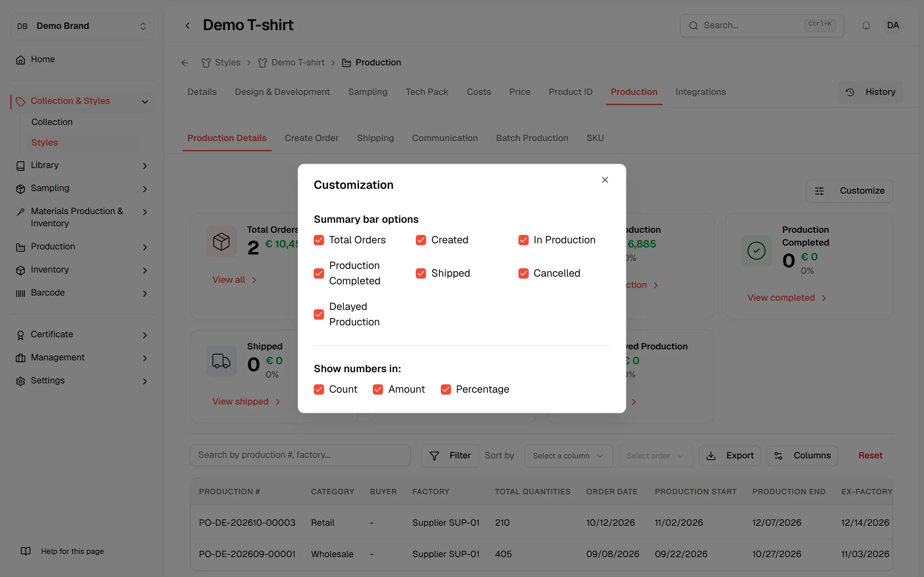Open Help for this page book icon
Screen dimensions: 924x577
point(26,551)
